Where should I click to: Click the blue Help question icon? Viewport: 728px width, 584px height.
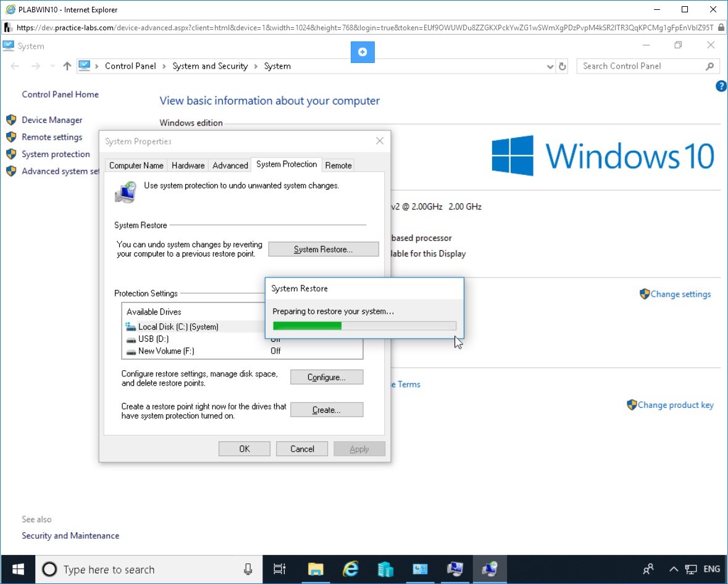click(x=721, y=86)
